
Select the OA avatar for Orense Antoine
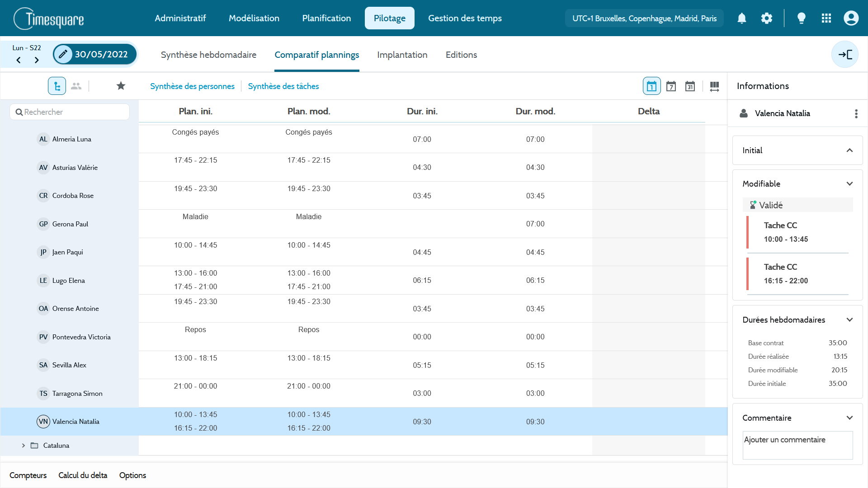point(43,309)
